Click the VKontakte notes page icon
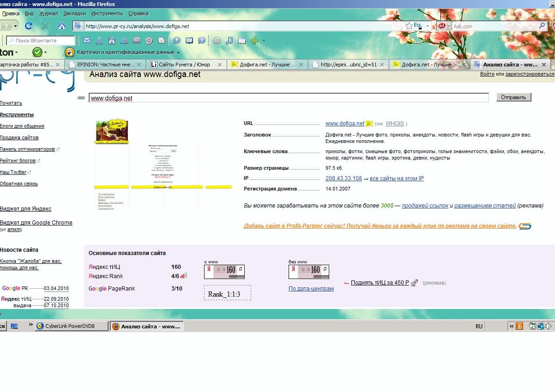 (x=161, y=41)
